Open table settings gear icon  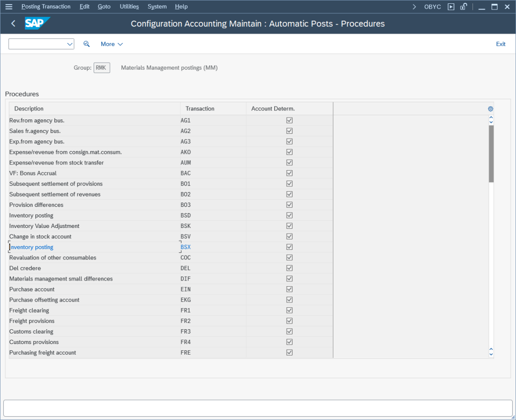(490, 109)
